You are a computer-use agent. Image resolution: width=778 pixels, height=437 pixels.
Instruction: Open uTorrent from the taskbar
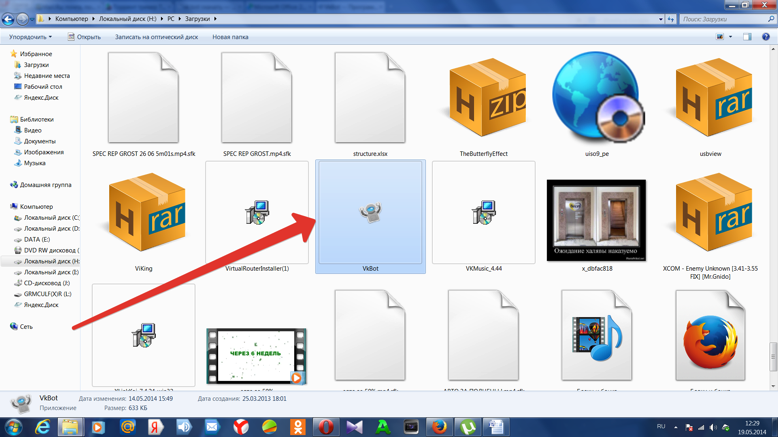pos(467,427)
